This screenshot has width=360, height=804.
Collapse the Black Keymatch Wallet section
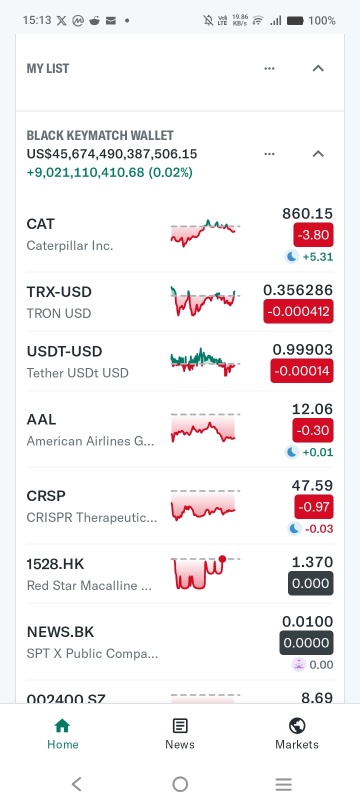click(x=318, y=154)
